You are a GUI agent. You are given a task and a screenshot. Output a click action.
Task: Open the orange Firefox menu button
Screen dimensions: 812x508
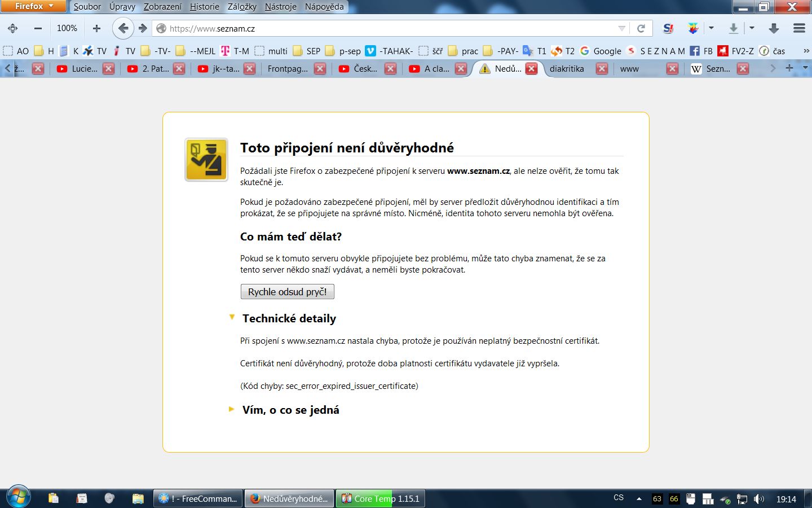(x=33, y=6)
